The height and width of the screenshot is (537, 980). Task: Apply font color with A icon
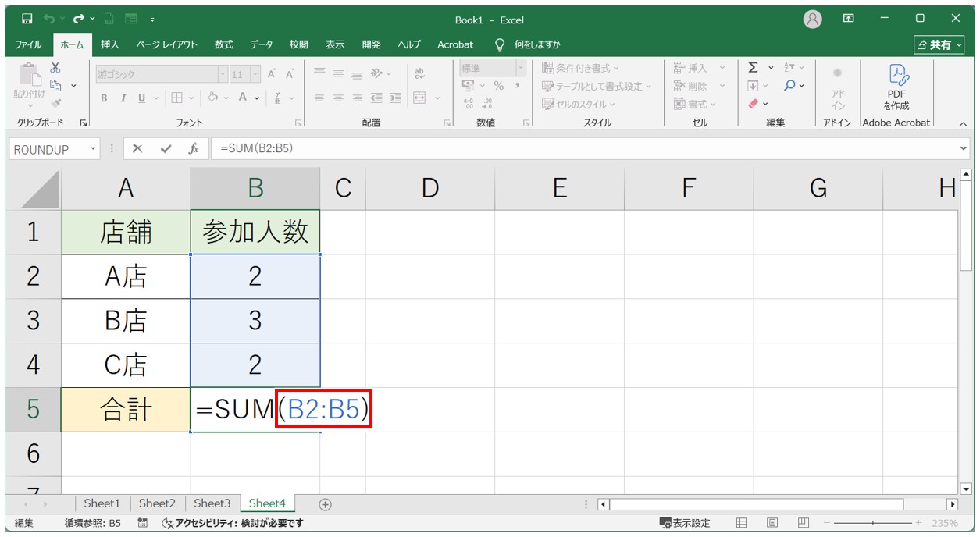pos(244,98)
